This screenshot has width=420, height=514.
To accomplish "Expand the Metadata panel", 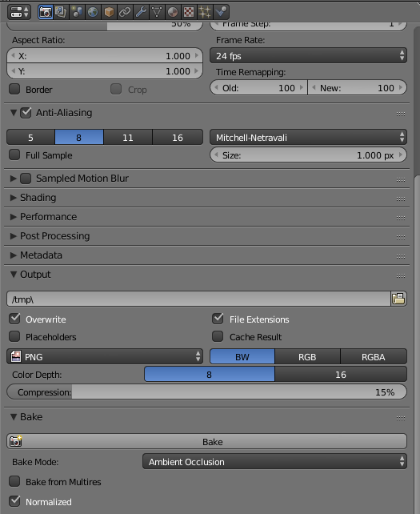I will [14, 255].
